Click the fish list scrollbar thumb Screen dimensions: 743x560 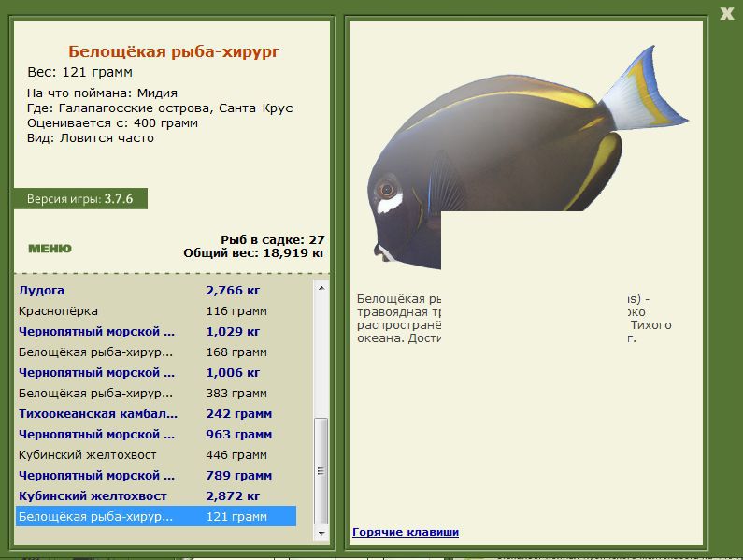tap(321, 471)
